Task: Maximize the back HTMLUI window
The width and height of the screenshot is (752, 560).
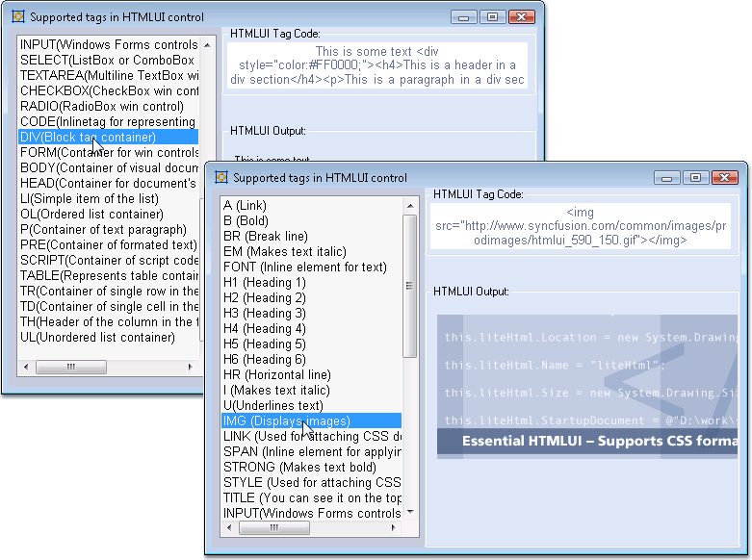Action: tap(492, 17)
